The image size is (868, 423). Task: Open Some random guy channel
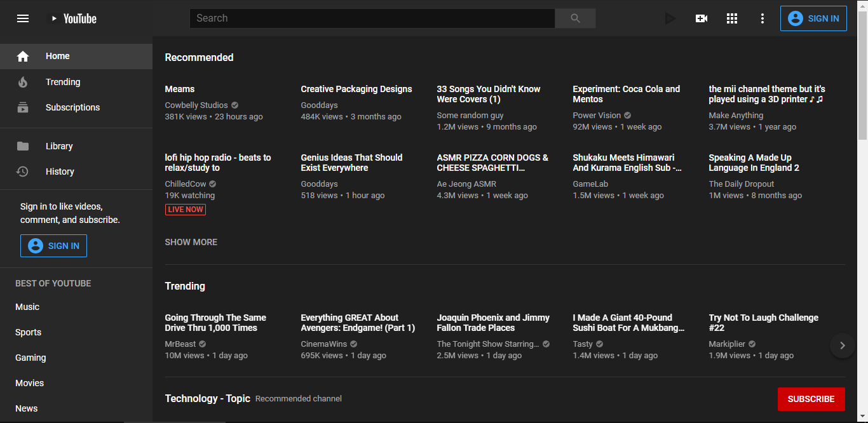470,115
